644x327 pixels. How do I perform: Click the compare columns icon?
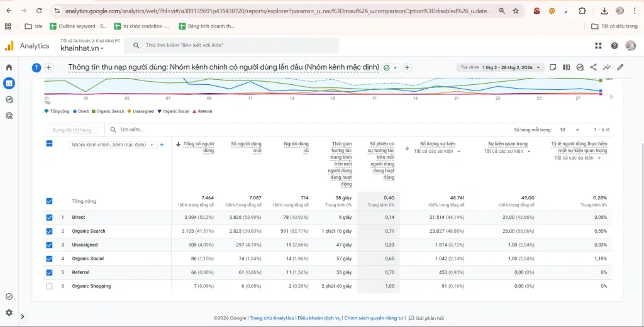(x=567, y=67)
